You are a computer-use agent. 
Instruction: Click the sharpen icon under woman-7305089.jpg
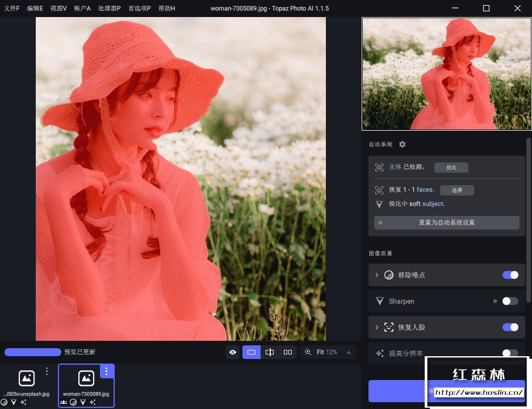tap(83, 402)
